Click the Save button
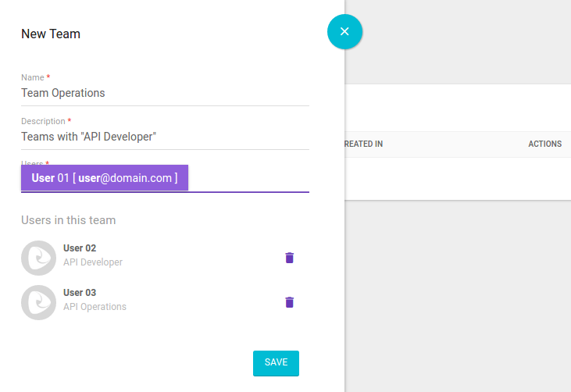 276,362
